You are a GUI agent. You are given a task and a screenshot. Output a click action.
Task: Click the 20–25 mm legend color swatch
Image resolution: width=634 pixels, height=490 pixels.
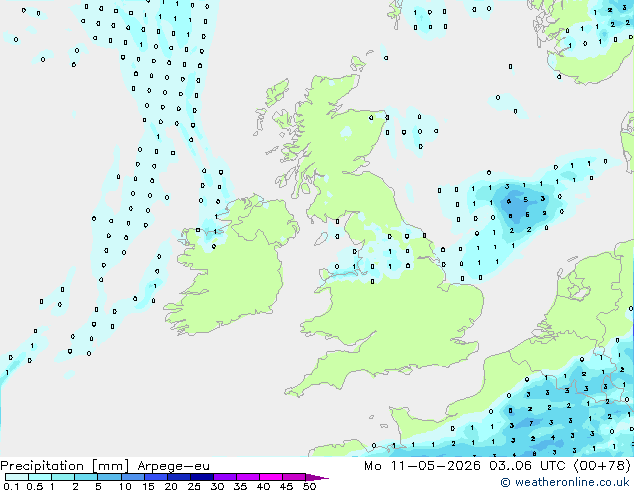tap(178, 477)
